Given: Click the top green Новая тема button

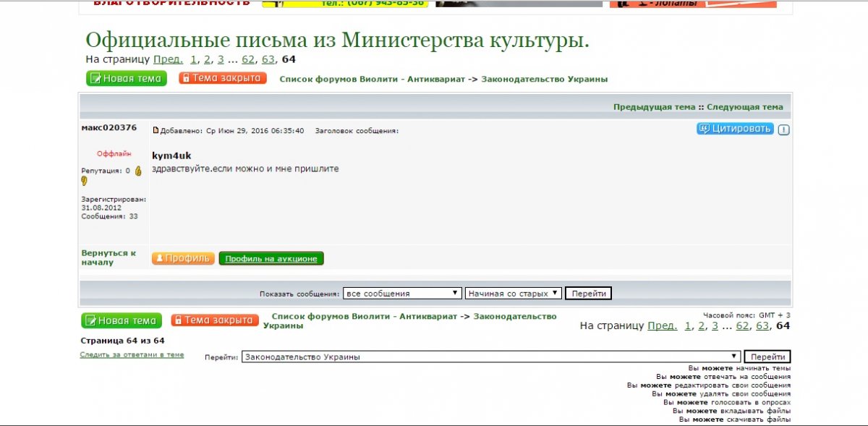Looking at the screenshot, I should point(126,78).
